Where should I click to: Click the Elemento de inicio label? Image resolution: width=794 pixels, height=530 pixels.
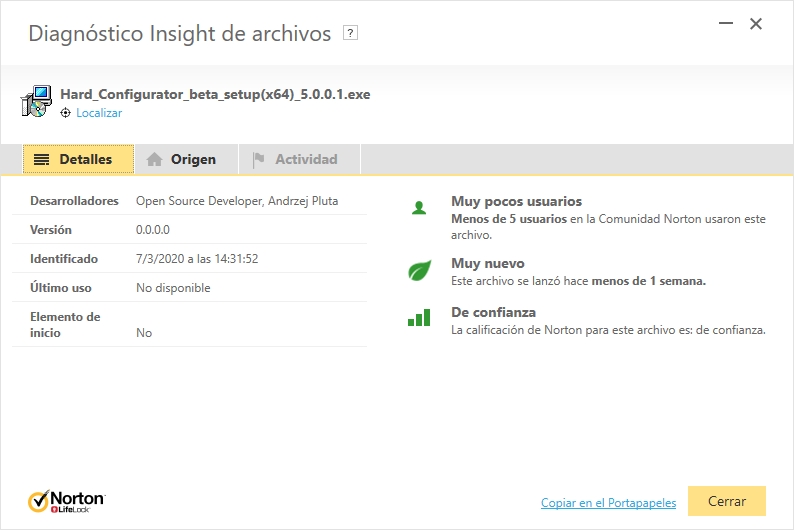65,324
